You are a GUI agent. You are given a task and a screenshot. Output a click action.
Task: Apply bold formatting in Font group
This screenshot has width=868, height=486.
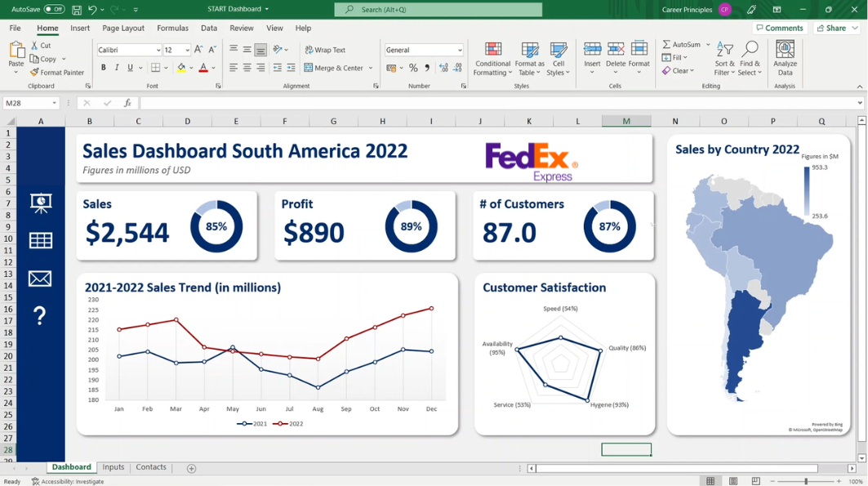[x=104, y=68]
